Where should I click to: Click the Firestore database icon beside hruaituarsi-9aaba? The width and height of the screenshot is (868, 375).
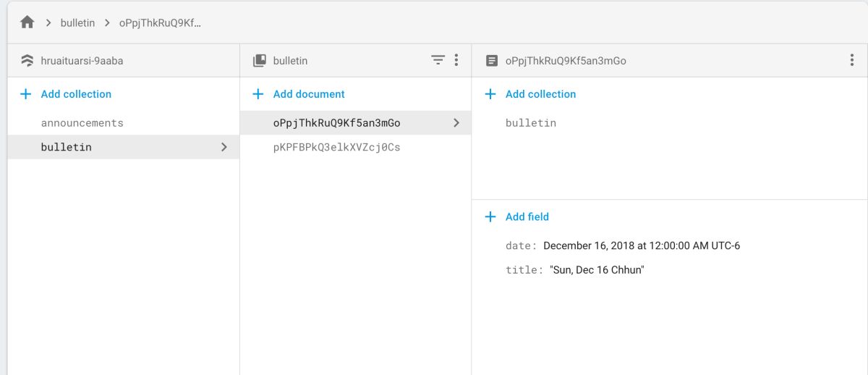[27, 61]
